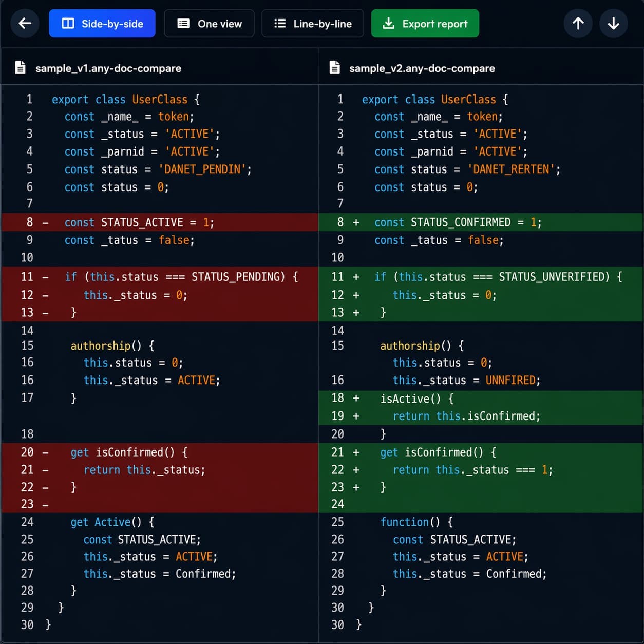
Task: Select the added STATUS_CONFIRMED line 8
Action: coord(457,222)
